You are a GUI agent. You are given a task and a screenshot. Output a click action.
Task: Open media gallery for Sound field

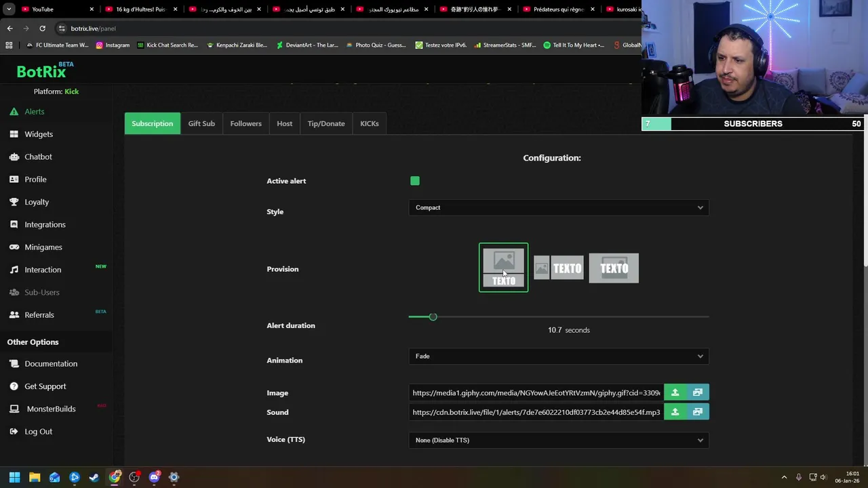(698, 412)
